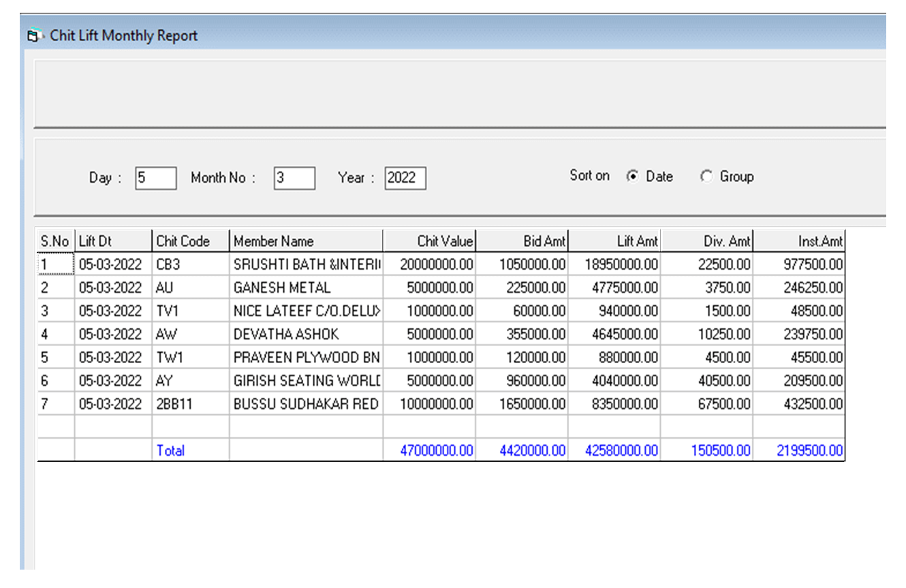Image resolution: width=906 pixels, height=588 pixels.
Task: Click chit code TV1 cell
Action: tap(191, 311)
